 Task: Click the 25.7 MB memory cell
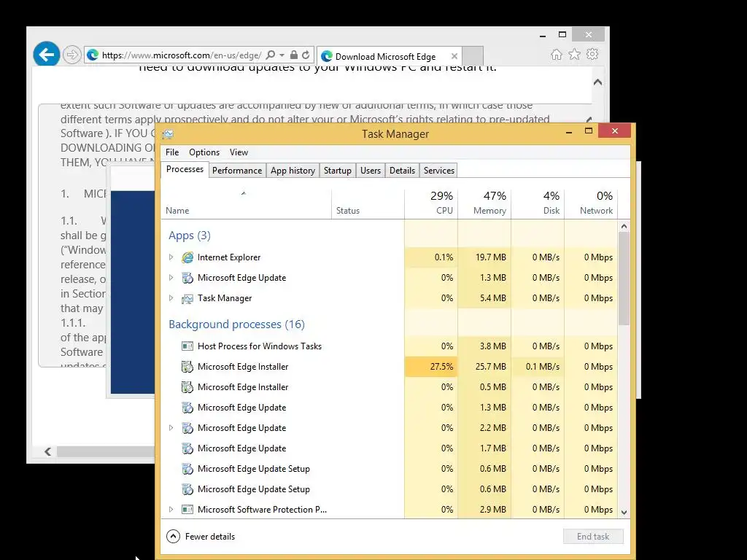coord(484,367)
